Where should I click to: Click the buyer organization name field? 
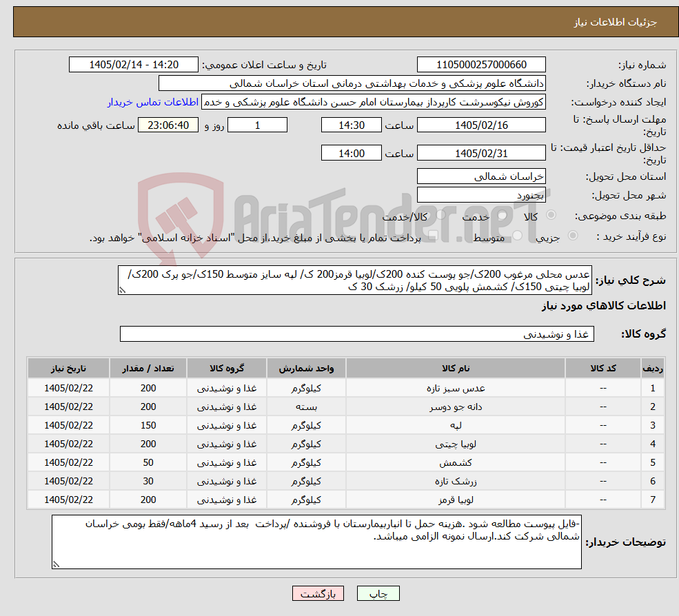[352, 83]
